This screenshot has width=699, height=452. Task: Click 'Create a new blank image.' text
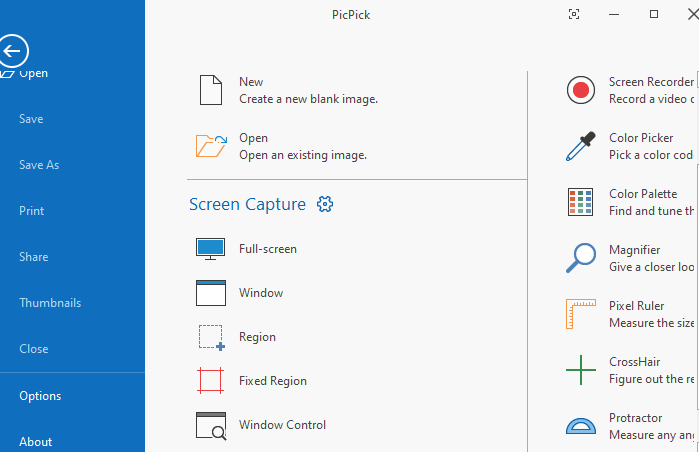(308, 99)
